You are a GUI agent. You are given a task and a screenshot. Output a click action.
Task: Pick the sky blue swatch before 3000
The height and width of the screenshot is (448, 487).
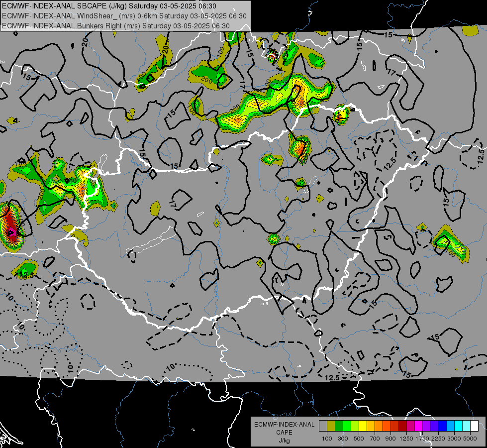(x=451, y=426)
